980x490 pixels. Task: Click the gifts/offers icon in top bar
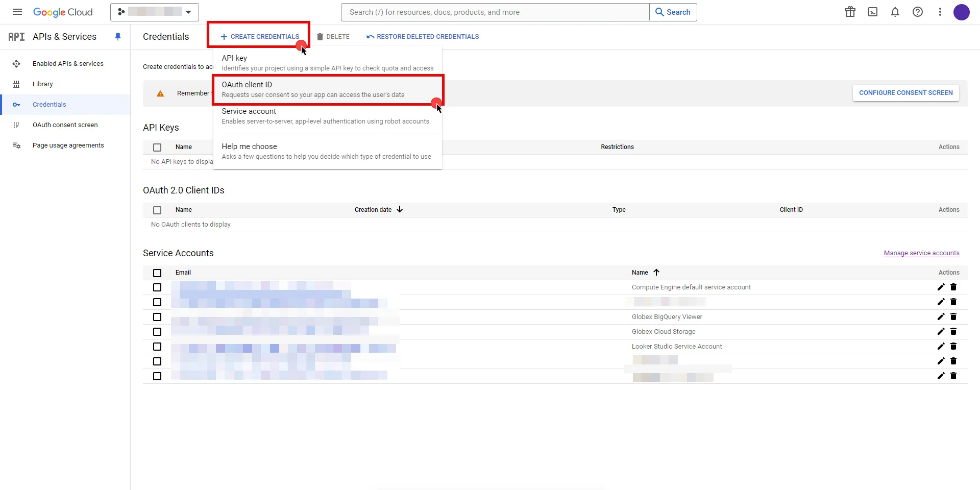(x=850, y=12)
